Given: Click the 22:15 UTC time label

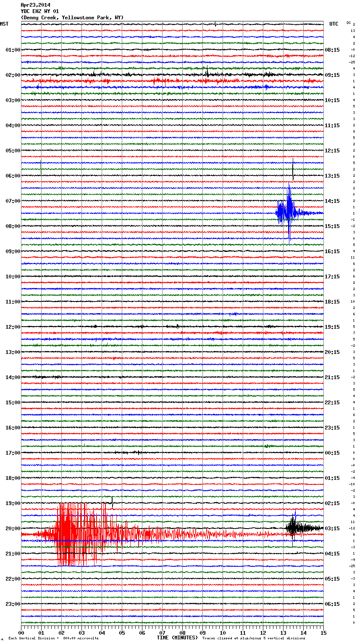Looking at the screenshot, I should click(x=332, y=403).
